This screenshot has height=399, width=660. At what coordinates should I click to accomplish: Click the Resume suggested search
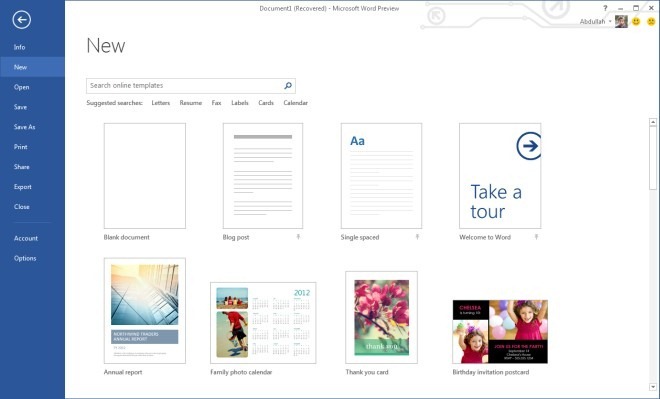[x=191, y=103]
